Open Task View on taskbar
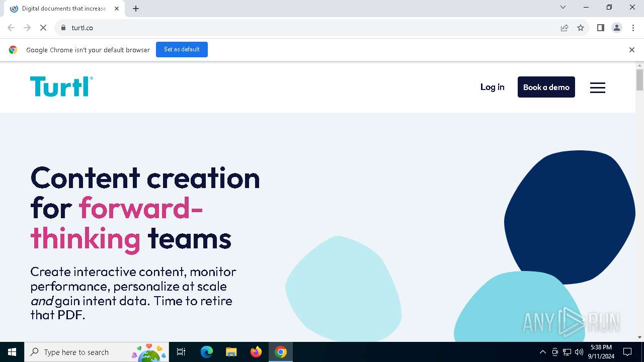The height and width of the screenshot is (362, 644). point(181,352)
